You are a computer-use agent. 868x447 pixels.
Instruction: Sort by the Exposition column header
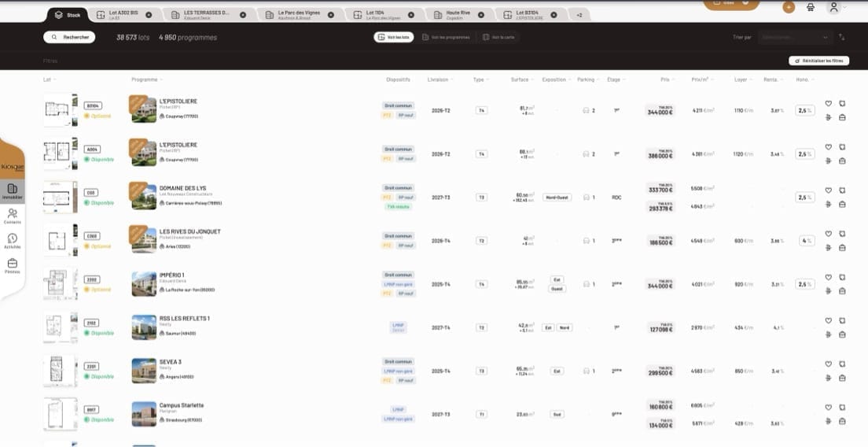[x=556, y=79]
